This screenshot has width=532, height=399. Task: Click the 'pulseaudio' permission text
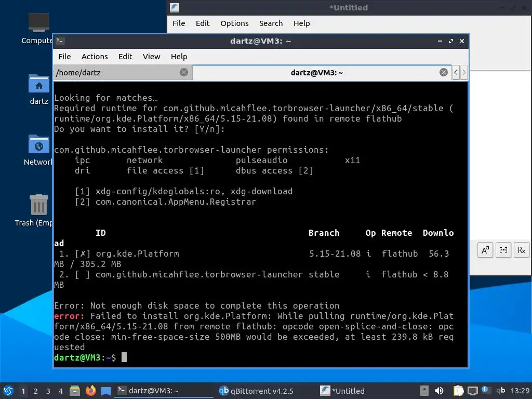pos(262,160)
